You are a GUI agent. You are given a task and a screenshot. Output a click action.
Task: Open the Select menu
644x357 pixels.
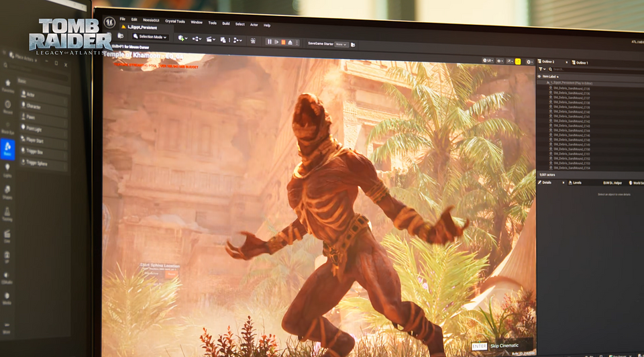click(x=240, y=24)
